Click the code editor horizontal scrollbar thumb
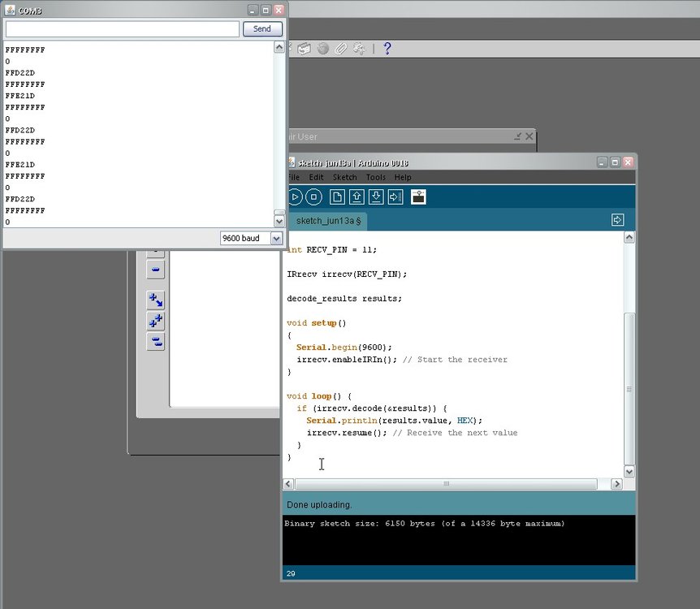The height and width of the screenshot is (609, 700). pyautogui.click(x=446, y=484)
